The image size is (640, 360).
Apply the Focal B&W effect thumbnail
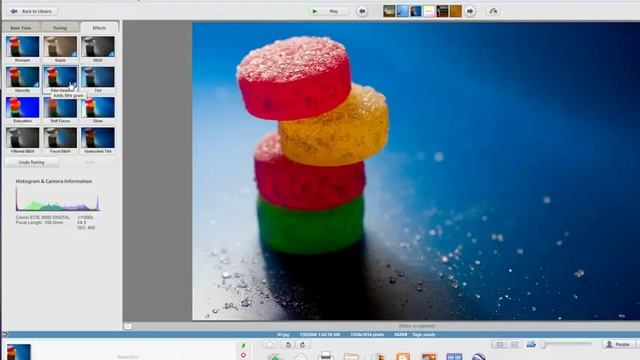point(60,138)
